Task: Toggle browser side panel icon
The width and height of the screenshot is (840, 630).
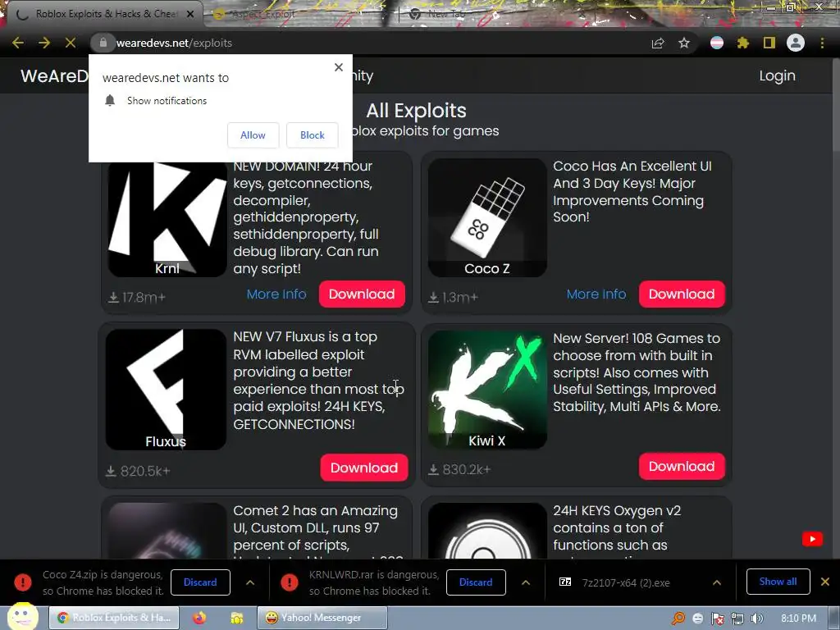Action: tap(769, 43)
